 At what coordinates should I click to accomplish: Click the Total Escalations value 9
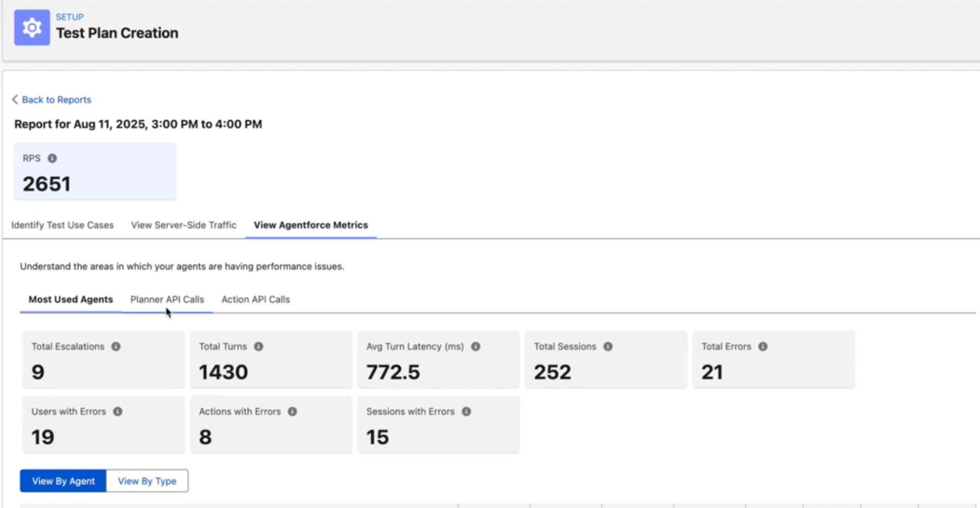point(38,372)
